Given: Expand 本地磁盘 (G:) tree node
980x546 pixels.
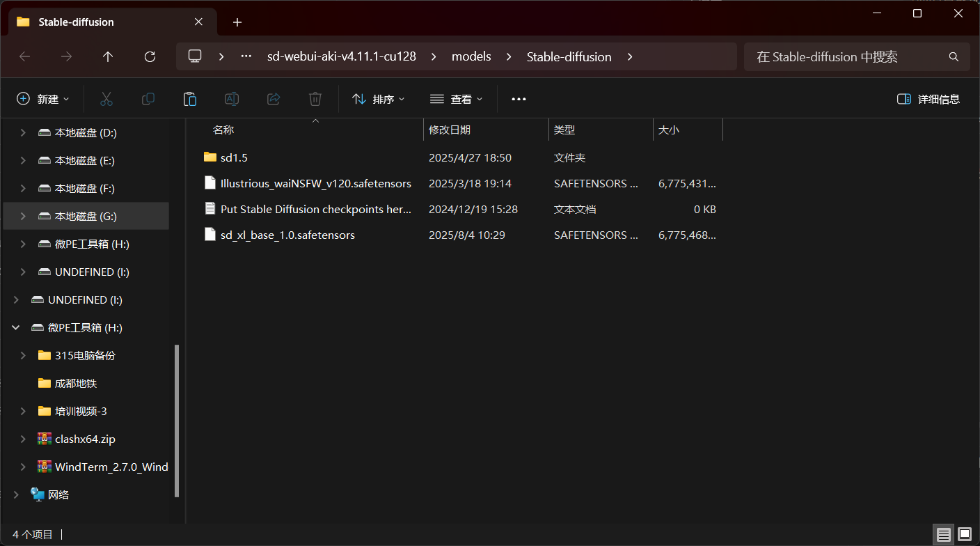Looking at the screenshot, I should pyautogui.click(x=23, y=216).
